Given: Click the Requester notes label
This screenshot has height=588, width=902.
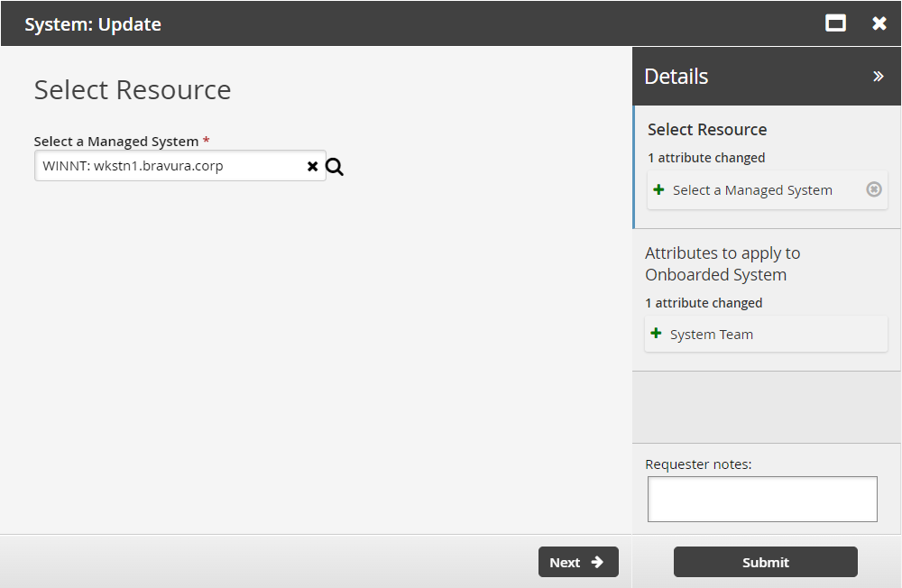Looking at the screenshot, I should 698,464.
